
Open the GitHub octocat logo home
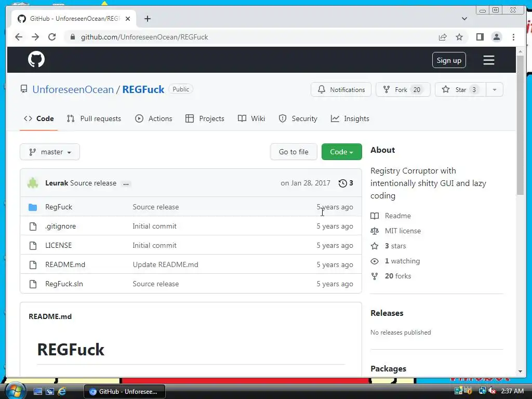(36, 59)
